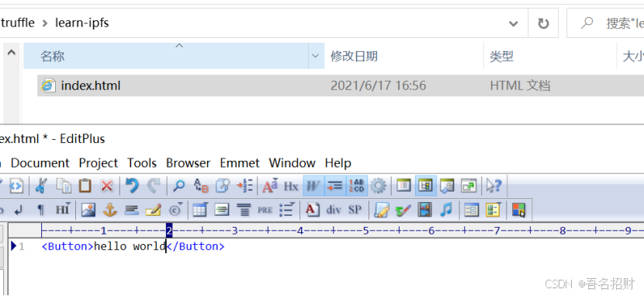Open the Help menu
Image resolution: width=644 pixels, height=296 pixels.
click(x=338, y=163)
